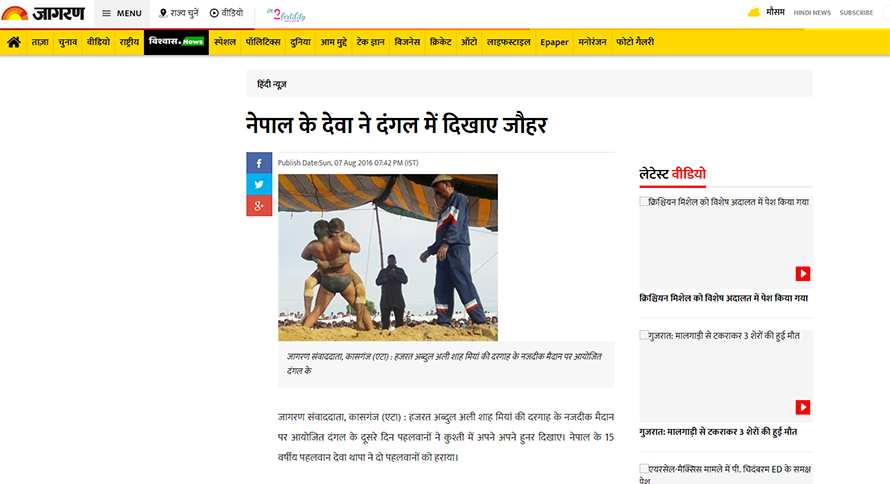This screenshot has width=890, height=484.
Task: Play the Christian Michel video
Action: click(803, 274)
